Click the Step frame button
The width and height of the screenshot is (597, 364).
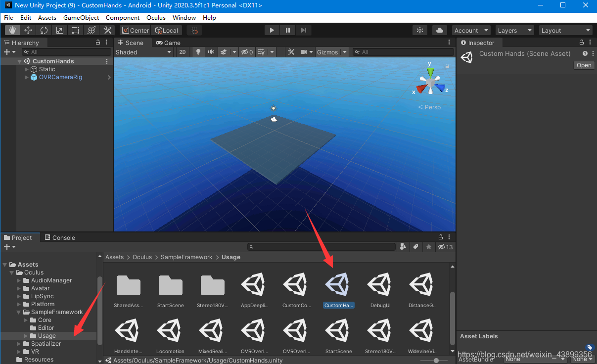tap(304, 30)
